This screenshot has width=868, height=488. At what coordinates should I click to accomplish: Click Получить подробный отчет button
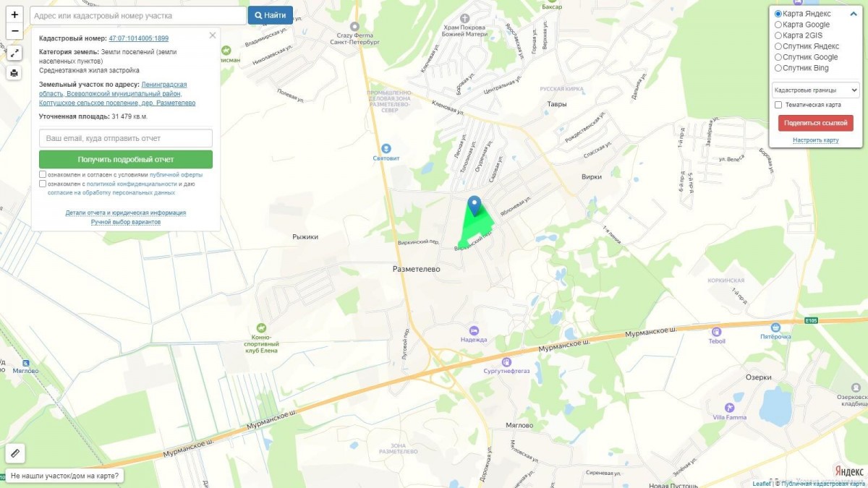tap(126, 159)
